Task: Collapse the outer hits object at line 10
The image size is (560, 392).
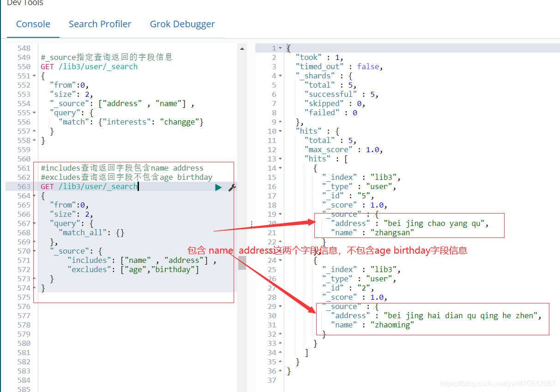Action: [x=280, y=131]
